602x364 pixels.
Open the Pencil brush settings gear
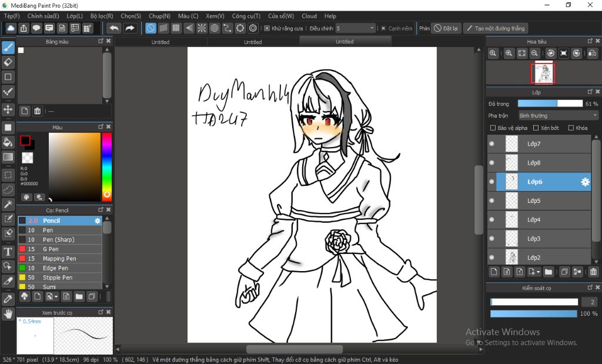[x=98, y=221]
